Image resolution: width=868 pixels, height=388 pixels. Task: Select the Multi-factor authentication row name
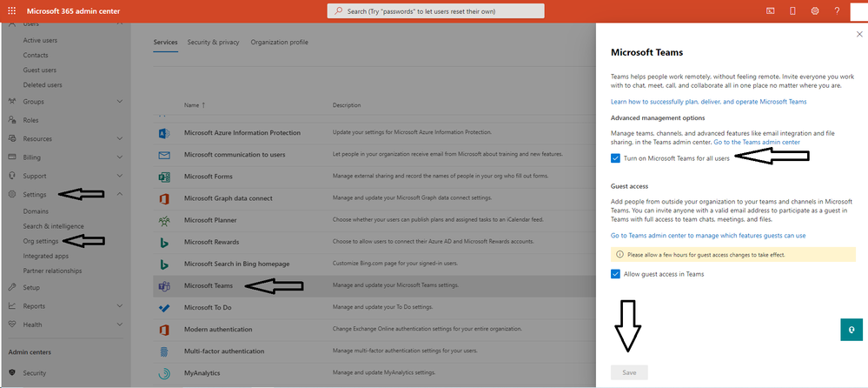224,351
